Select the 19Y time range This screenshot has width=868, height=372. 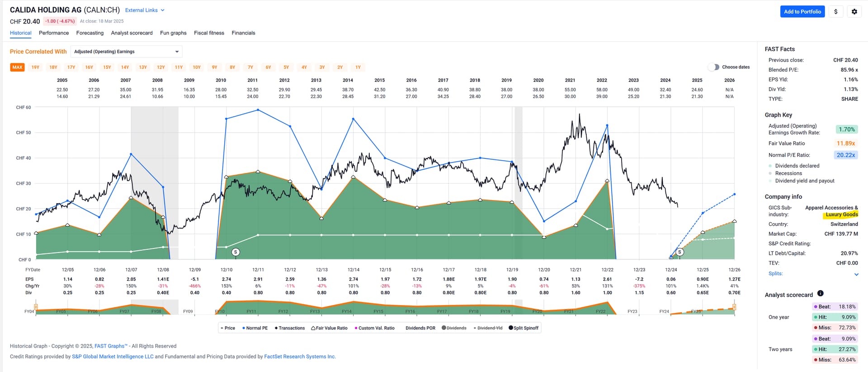[35, 67]
